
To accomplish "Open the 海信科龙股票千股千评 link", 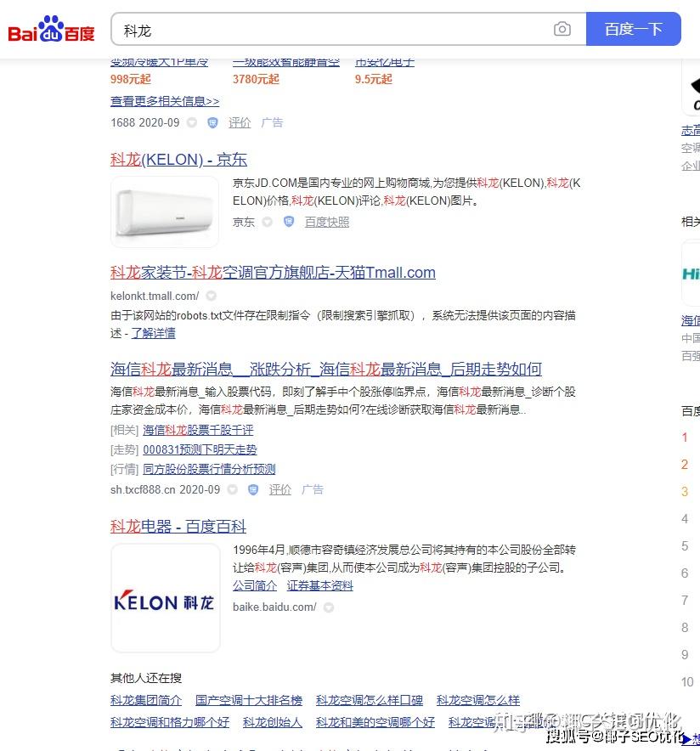I will pos(198,430).
